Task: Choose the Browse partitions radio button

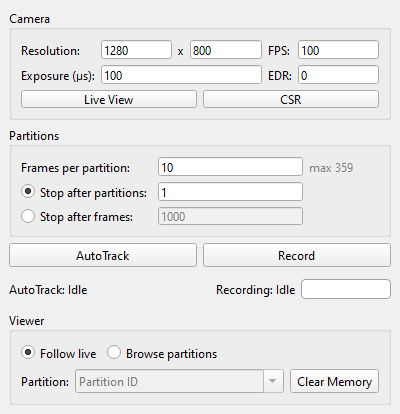Action: [114, 352]
